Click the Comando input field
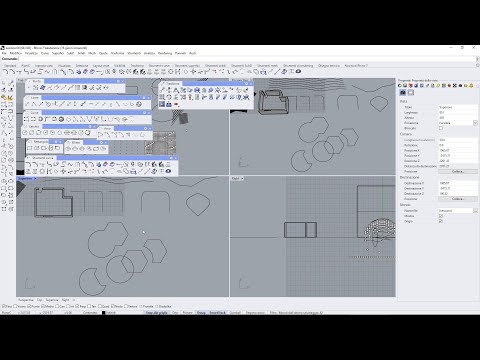 [x=247, y=59]
